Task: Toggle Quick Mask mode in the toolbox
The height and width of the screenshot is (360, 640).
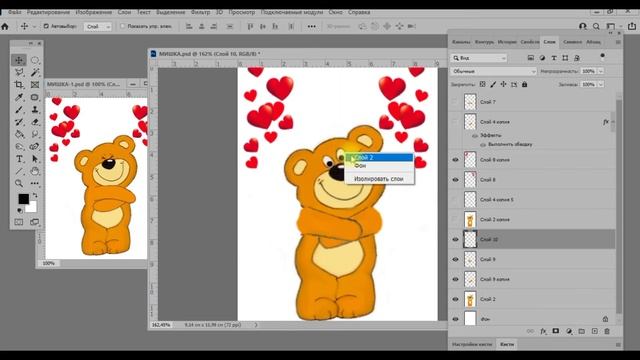Action: pos(19,222)
